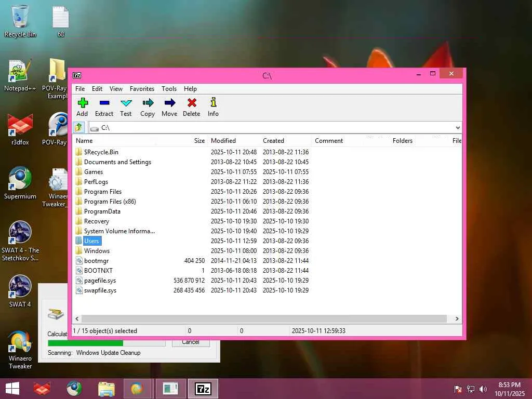Select the $Recycle.Bin folder icon
The height and width of the screenshot is (399, 532).
coord(79,152)
